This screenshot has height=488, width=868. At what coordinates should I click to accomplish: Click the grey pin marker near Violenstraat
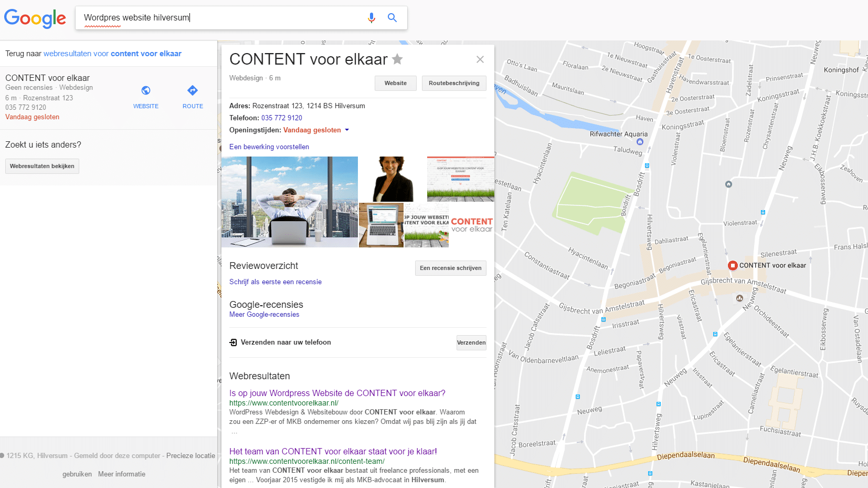point(728,184)
